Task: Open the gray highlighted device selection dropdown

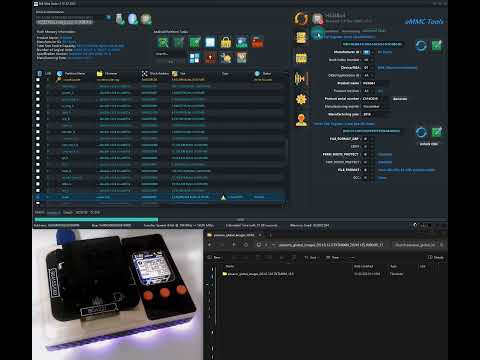Action: 65,22
